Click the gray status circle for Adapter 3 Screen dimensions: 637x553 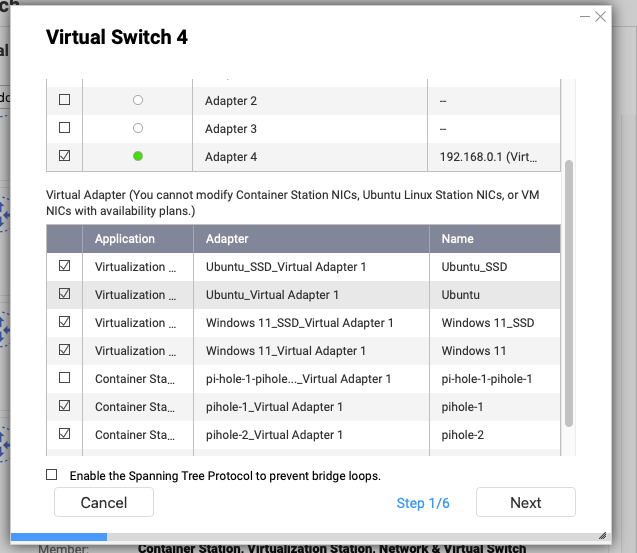[x=138, y=129]
